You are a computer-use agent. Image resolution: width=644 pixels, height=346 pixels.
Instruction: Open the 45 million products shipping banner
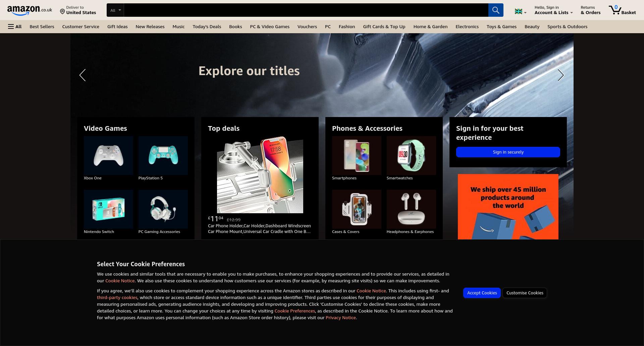pos(508,207)
